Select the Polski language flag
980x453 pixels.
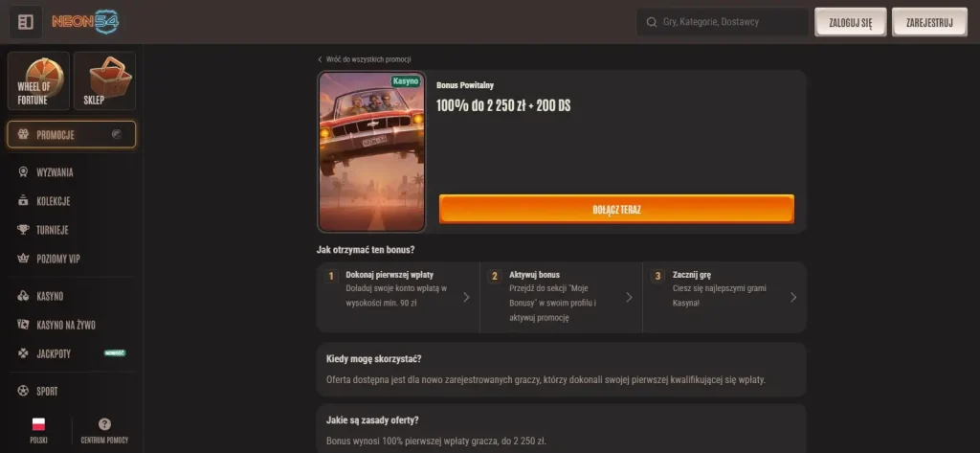pos(38,424)
